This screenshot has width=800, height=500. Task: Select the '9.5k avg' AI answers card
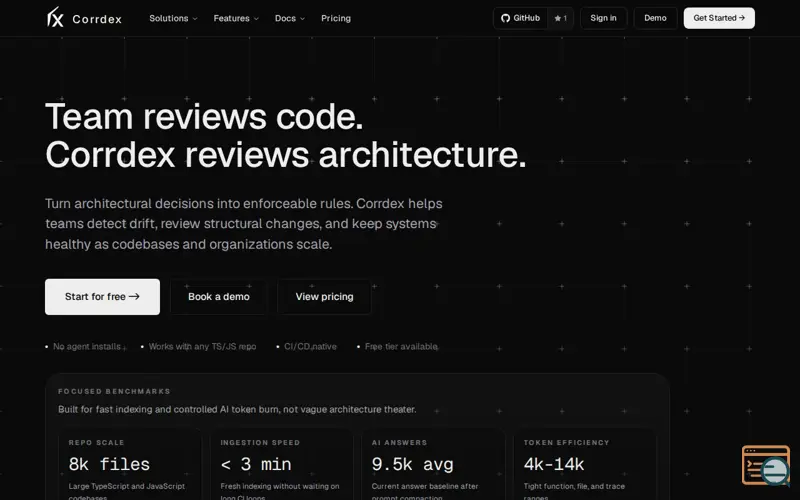click(433, 466)
